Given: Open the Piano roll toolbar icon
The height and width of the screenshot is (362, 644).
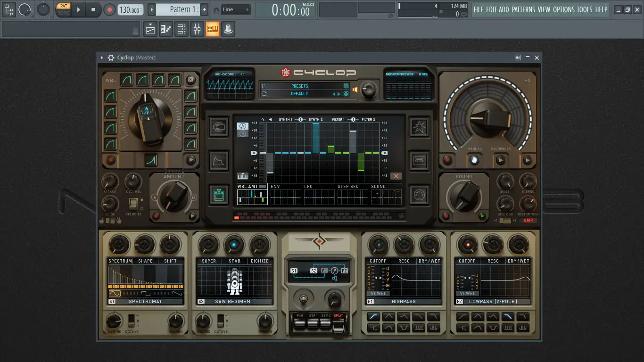Looking at the screenshot, I should click(x=166, y=29).
